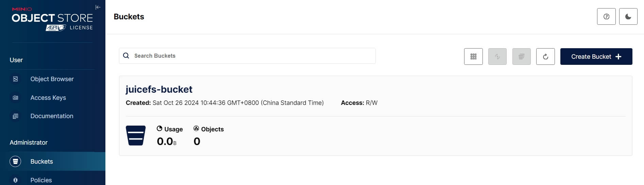Click the search magnifier icon

click(x=126, y=56)
